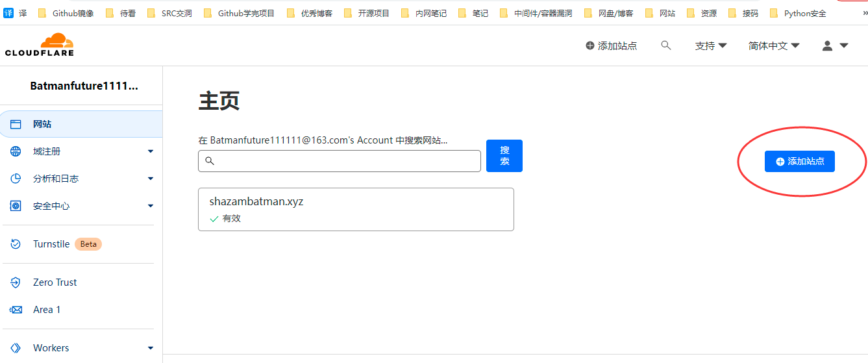This screenshot has height=363, width=868.
Task: Open the Github学完项目 bookmark
Action: click(239, 13)
